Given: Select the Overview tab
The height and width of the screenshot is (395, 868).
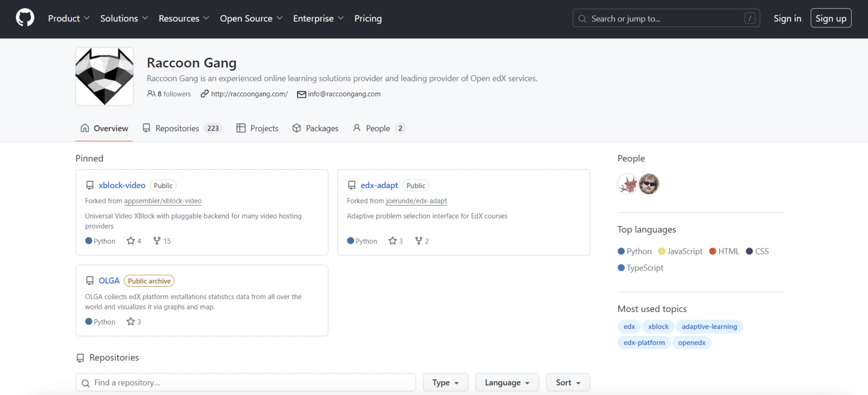Looking at the screenshot, I should point(104,128).
